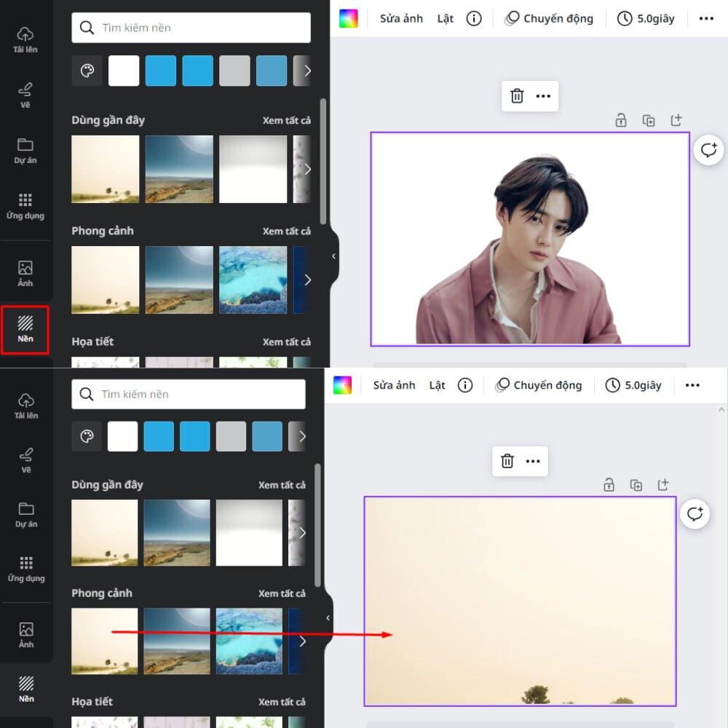
Task: Click add page icon above the beige canvas
Action: [663, 485]
